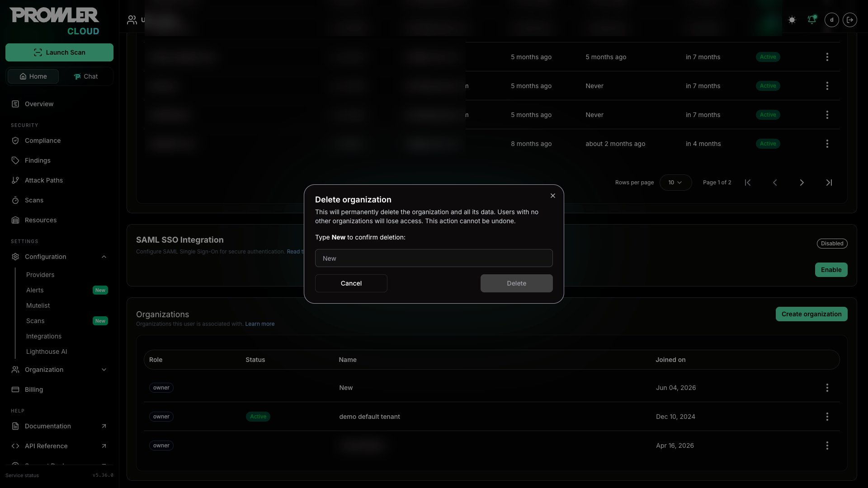868x488 pixels.
Task: Open Mutelist under Configuration
Action: point(38,305)
